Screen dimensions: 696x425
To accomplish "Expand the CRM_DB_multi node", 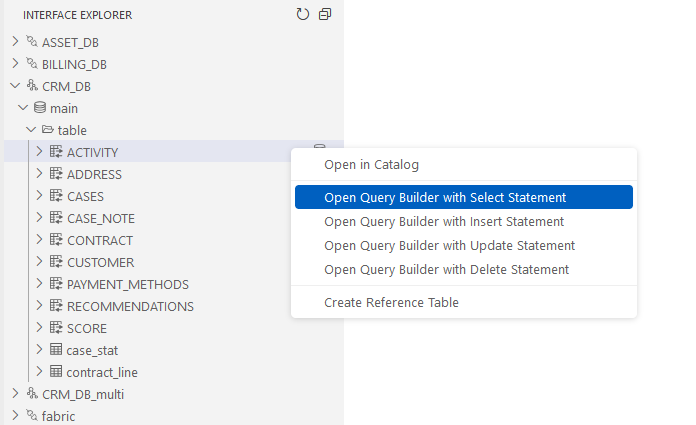I will coord(15,394).
